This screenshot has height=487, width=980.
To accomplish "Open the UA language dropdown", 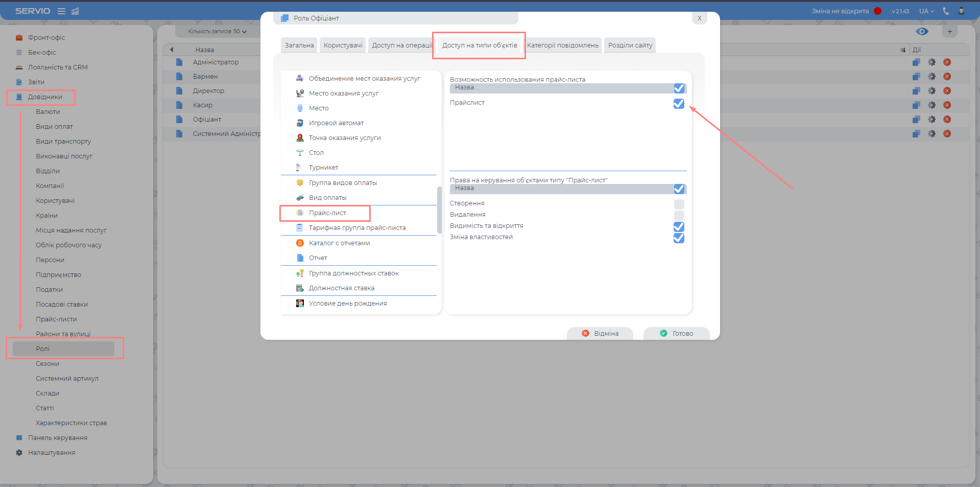I will tap(926, 11).
